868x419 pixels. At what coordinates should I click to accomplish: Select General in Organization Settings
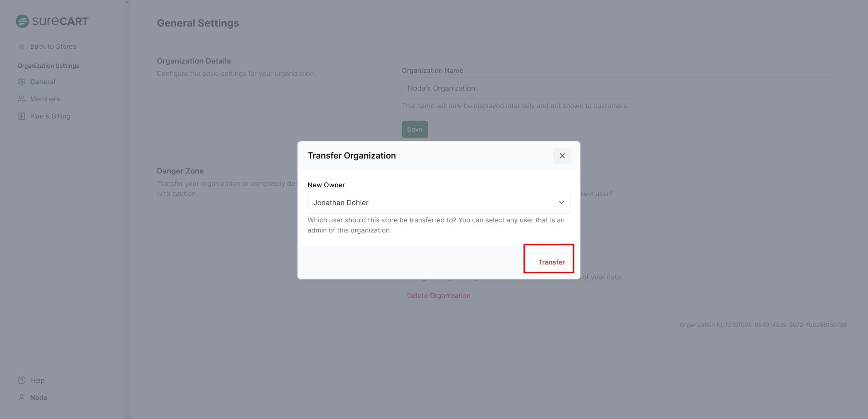pos(43,82)
